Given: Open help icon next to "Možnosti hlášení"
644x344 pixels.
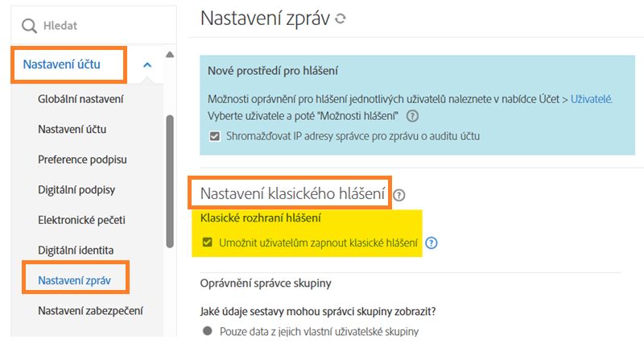Looking at the screenshot, I should click(412, 116).
